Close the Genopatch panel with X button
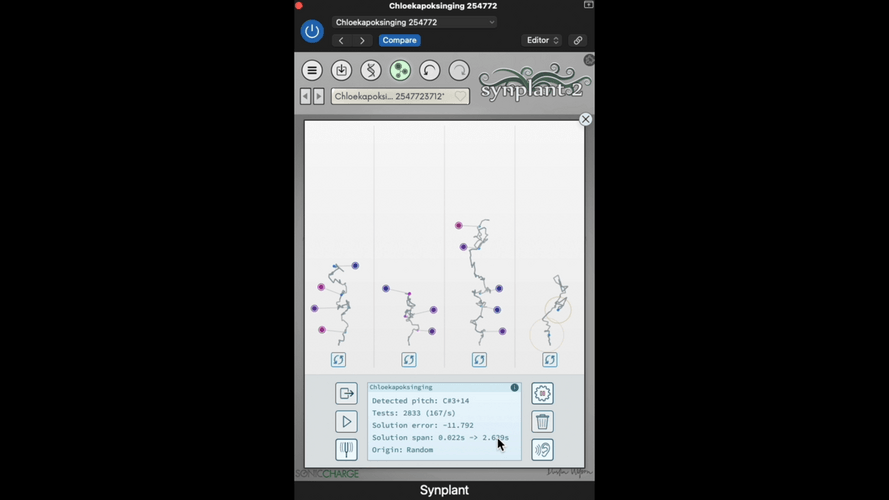 tap(586, 119)
